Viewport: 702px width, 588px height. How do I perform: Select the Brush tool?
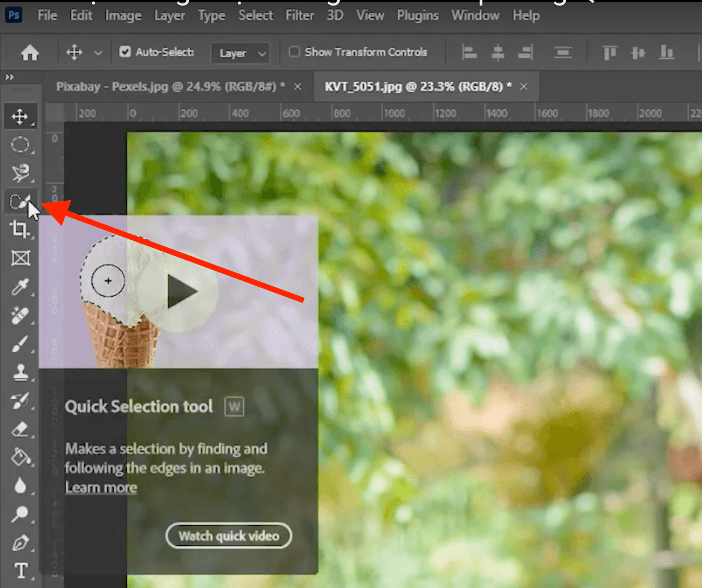point(20,344)
